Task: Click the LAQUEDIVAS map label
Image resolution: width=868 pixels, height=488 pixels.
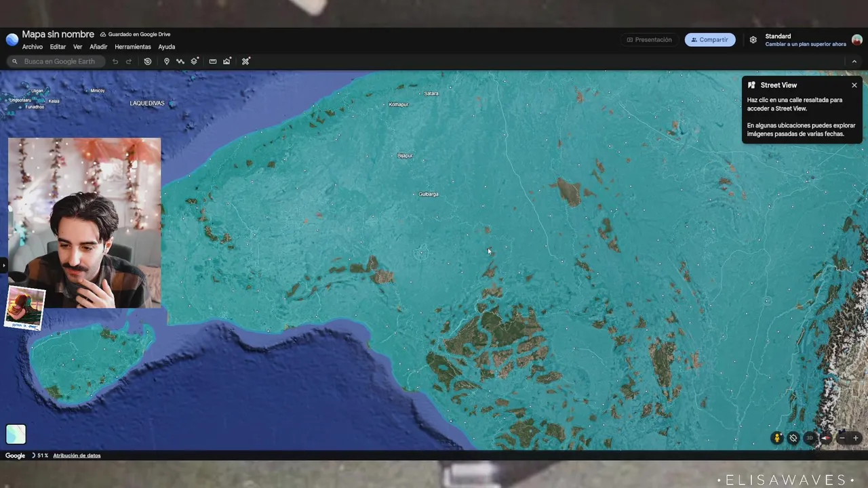Action: [x=147, y=103]
